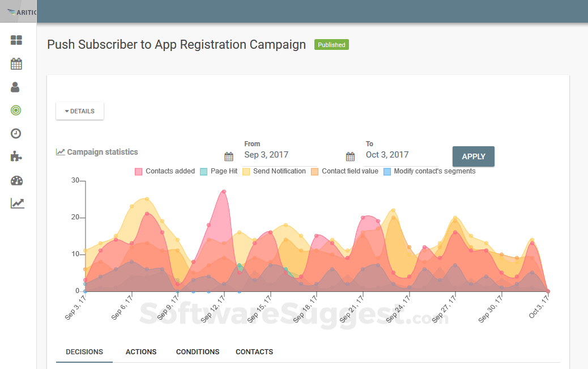The height and width of the screenshot is (369, 588).
Task: Switch to the Conditions tab
Action: 198,352
